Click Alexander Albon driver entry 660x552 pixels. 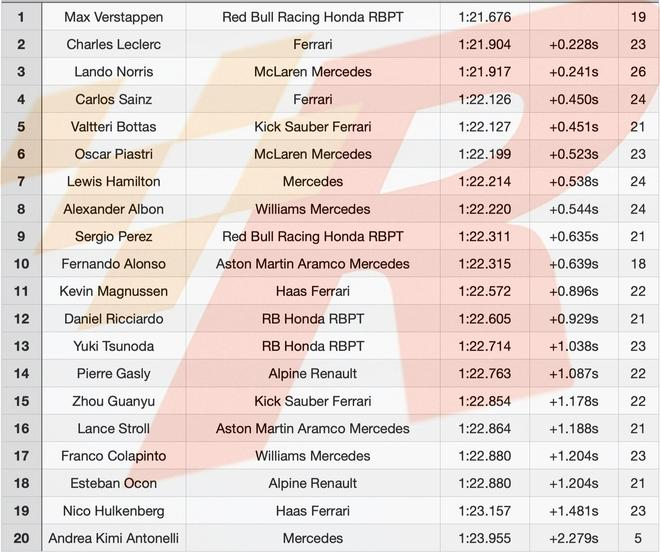(x=113, y=209)
